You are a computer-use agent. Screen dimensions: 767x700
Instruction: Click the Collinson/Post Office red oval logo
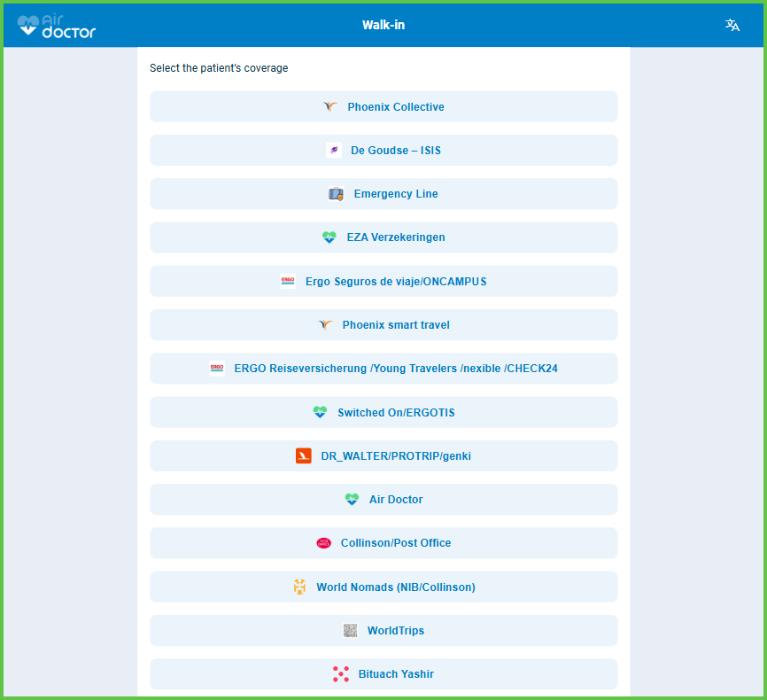(323, 543)
